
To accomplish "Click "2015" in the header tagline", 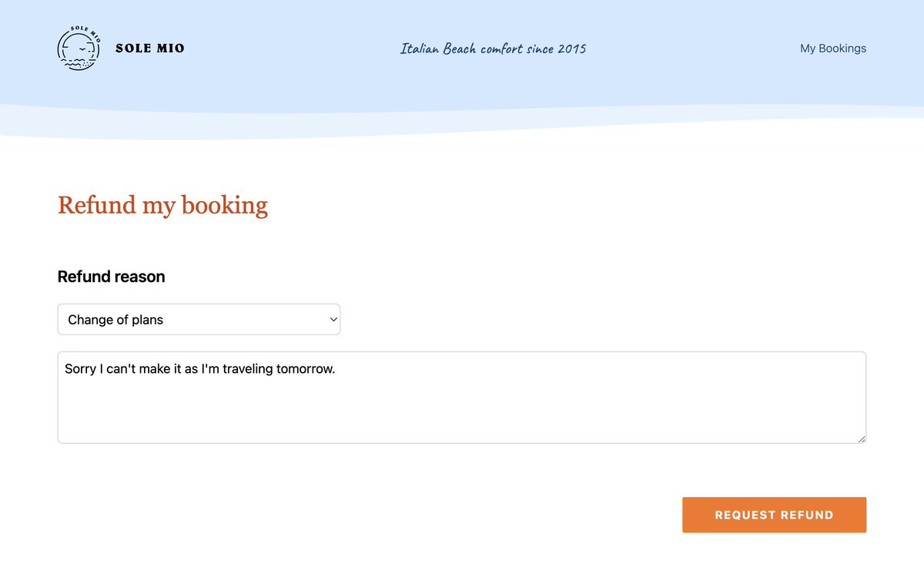I will pos(572,49).
